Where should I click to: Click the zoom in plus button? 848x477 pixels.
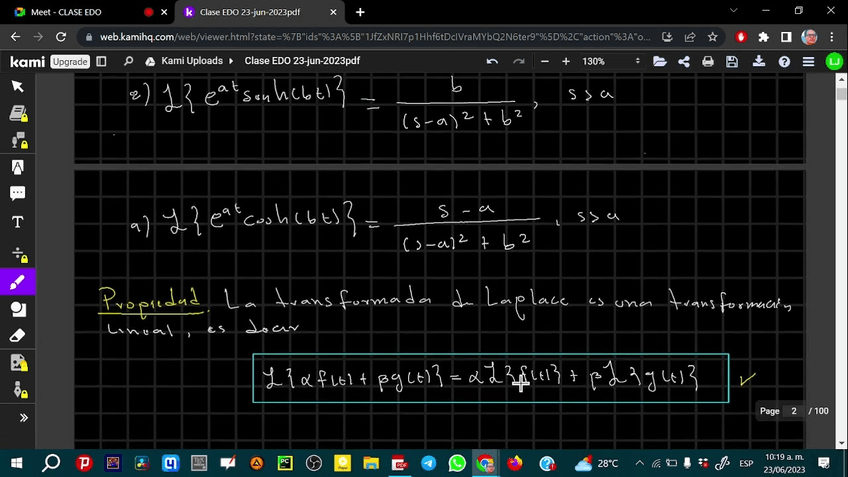tap(566, 61)
